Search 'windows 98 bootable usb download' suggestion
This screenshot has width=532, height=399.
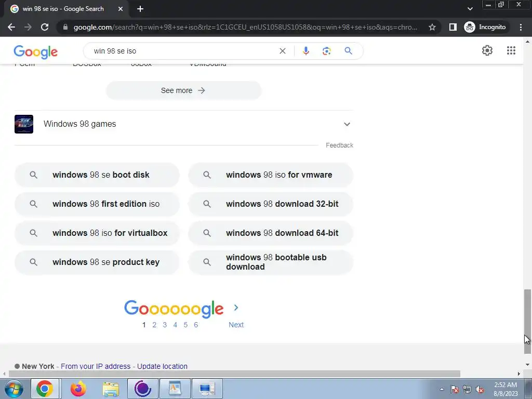[271, 262]
